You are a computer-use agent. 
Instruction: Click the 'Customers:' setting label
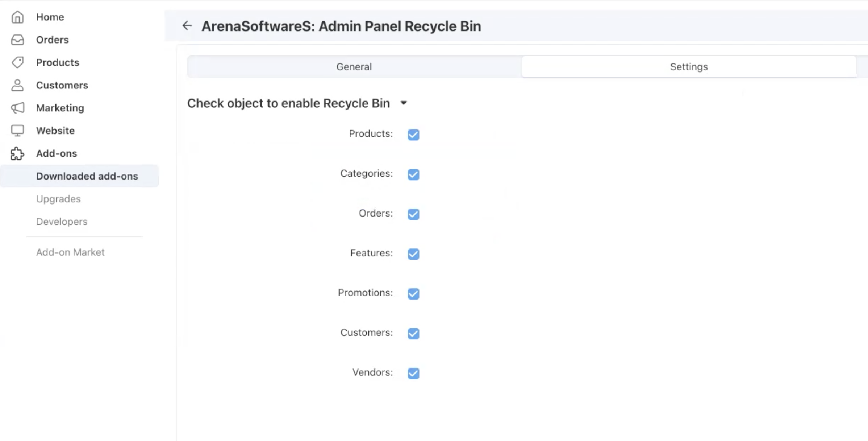click(x=366, y=333)
